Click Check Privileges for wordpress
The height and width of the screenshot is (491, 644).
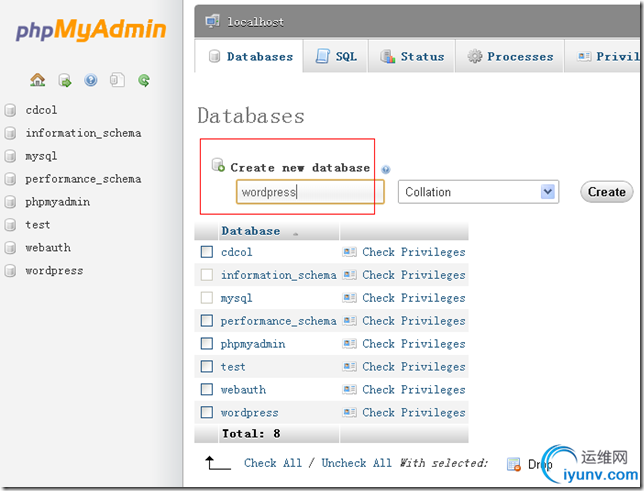click(414, 413)
